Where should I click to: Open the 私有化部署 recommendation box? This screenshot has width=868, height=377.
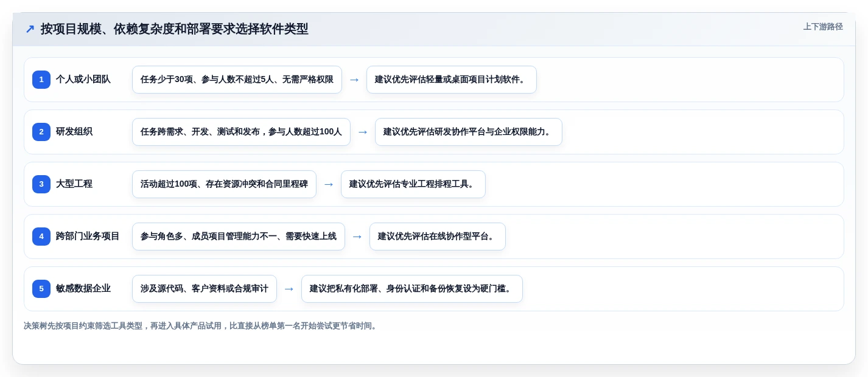[x=412, y=289]
